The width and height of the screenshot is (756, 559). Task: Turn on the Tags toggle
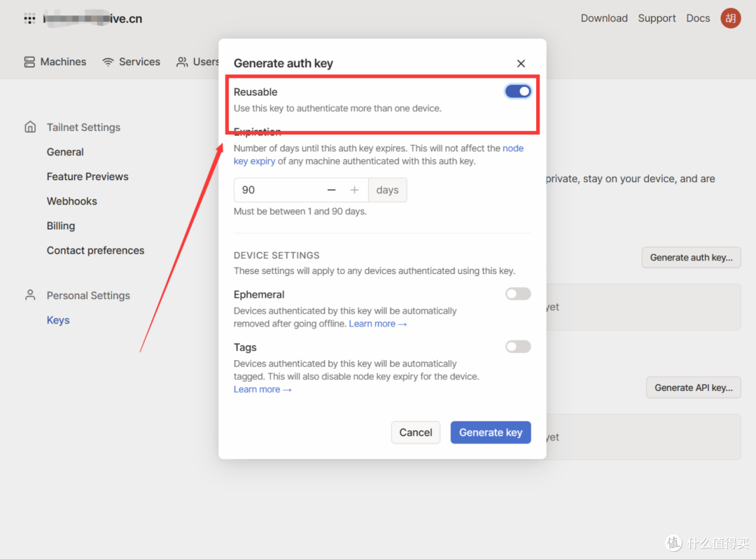[518, 346]
